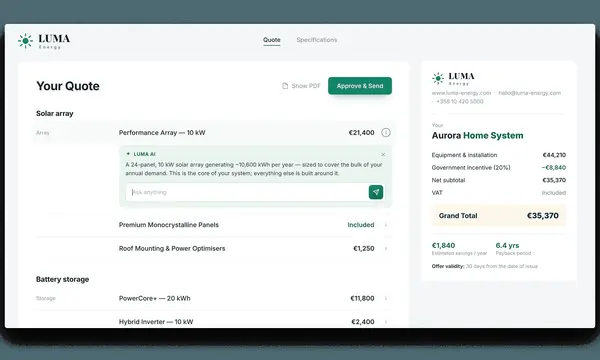Image resolution: width=600 pixels, height=360 pixels.
Task: Click the LUMA logo in summary card
Action: pyautogui.click(x=453, y=78)
